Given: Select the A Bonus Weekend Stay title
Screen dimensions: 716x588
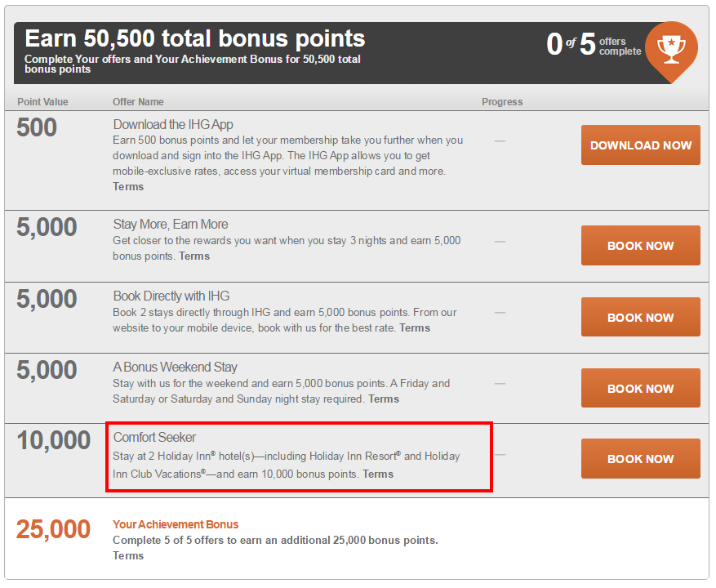Looking at the screenshot, I should click(x=176, y=367).
